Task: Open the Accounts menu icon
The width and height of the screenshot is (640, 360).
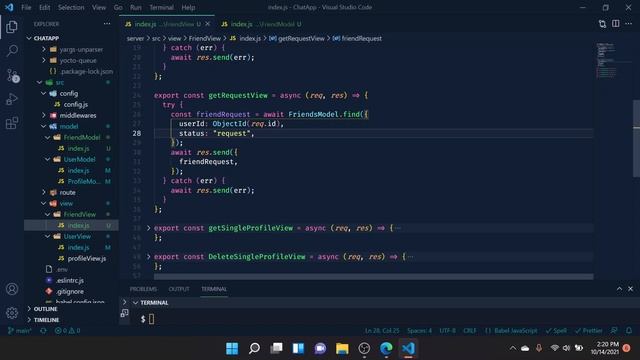Action: coord(12,289)
